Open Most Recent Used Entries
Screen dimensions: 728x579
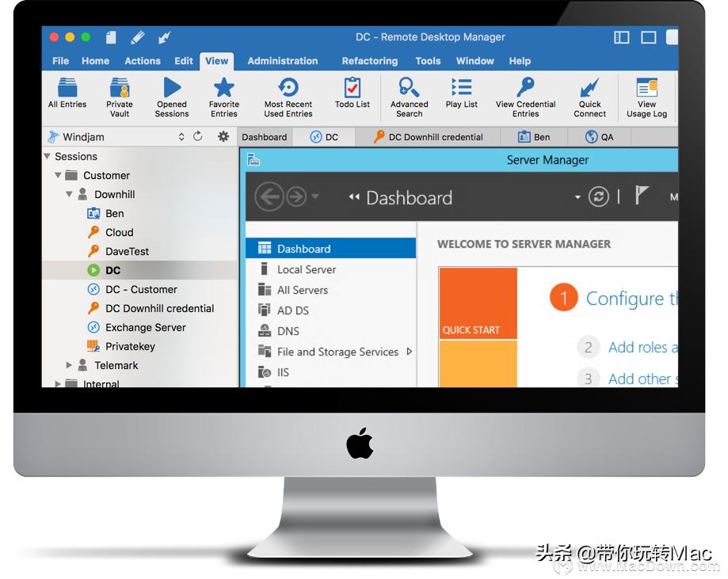pos(288,88)
